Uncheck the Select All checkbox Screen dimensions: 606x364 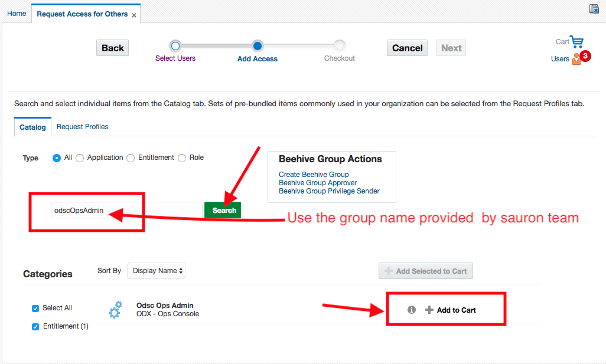35,308
